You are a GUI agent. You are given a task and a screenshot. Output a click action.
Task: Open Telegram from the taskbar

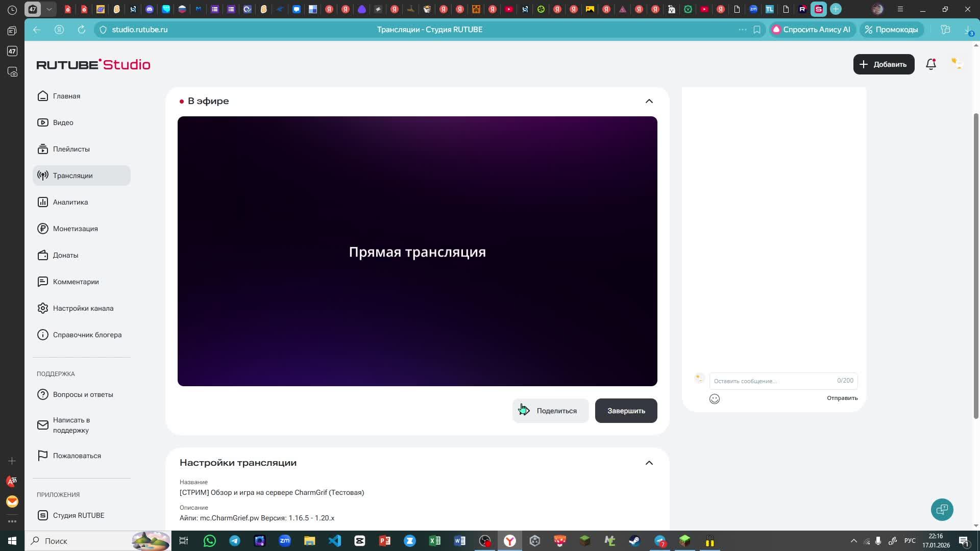coord(234,540)
